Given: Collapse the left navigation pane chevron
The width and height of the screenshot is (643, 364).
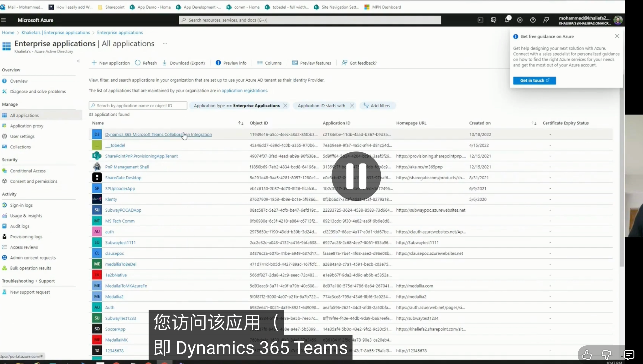Looking at the screenshot, I should tap(78, 61).
